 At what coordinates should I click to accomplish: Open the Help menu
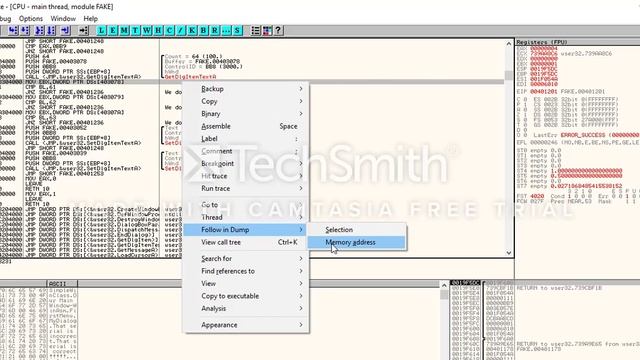coord(91,18)
